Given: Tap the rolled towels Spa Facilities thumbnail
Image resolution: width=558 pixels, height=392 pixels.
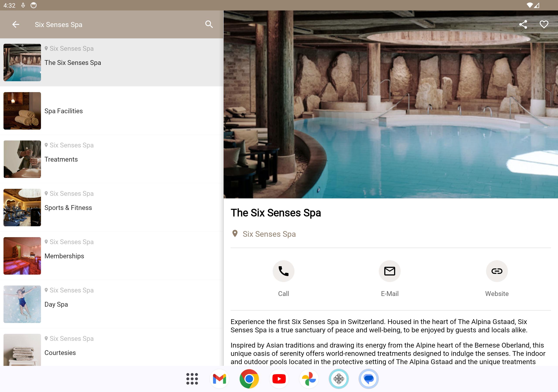Looking at the screenshot, I should click(22, 111).
